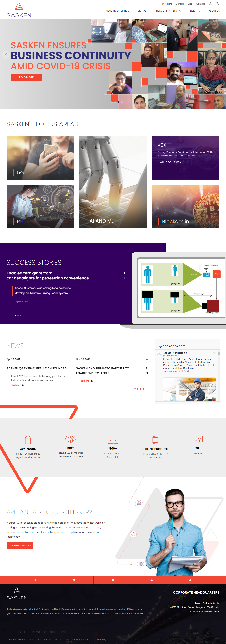Open the LinkedIn icon in footer bar
Image resolution: width=226 pixels, height=644 pixels.
pyautogui.click(x=151, y=580)
